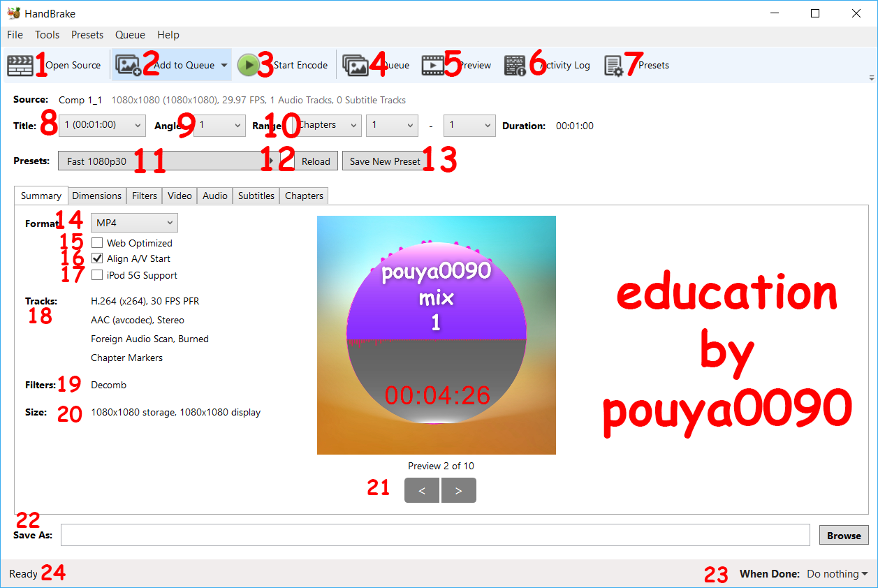Expand the Add to Queue dropdown arrow
The height and width of the screenshot is (588, 878).
224,65
